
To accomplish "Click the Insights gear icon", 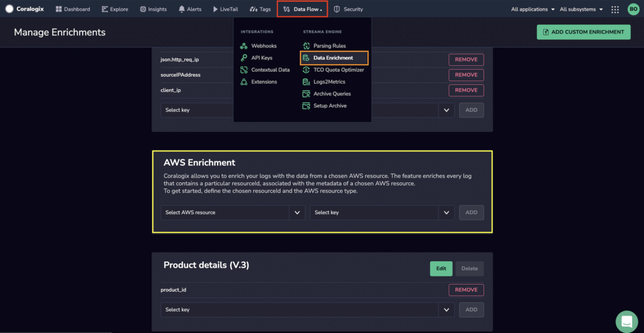I will coord(143,9).
